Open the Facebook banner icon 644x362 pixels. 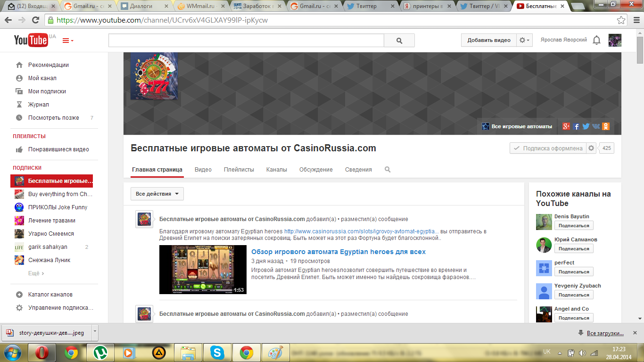[576, 126]
